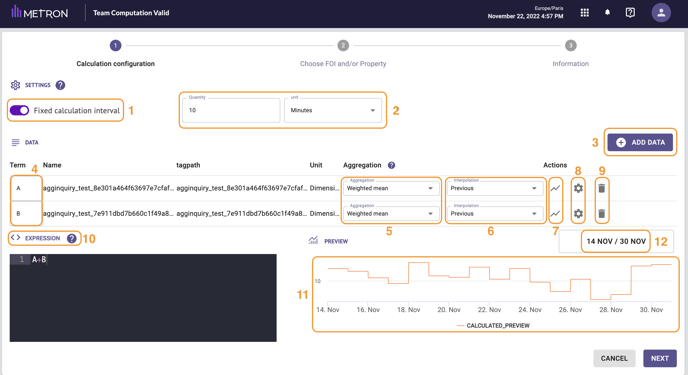Click name agginquiry_test_7e911dbd7b660c1f49a8
The height and width of the screenshot is (375, 688).
pos(108,214)
